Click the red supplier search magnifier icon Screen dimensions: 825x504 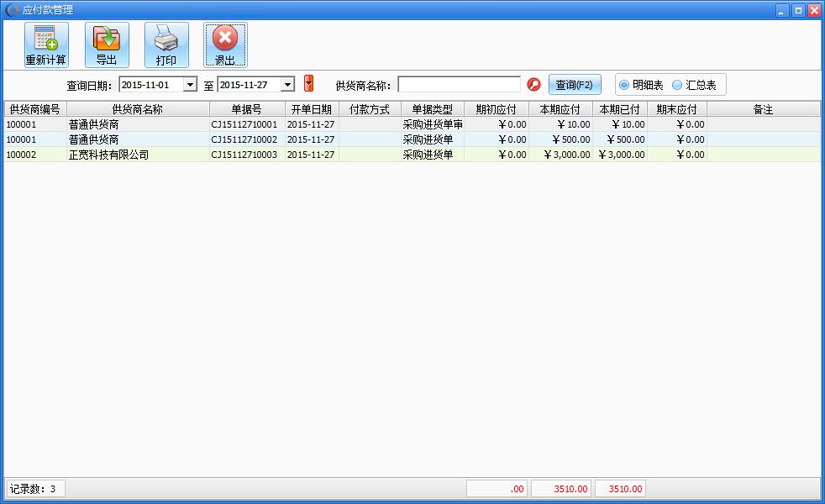click(x=533, y=84)
